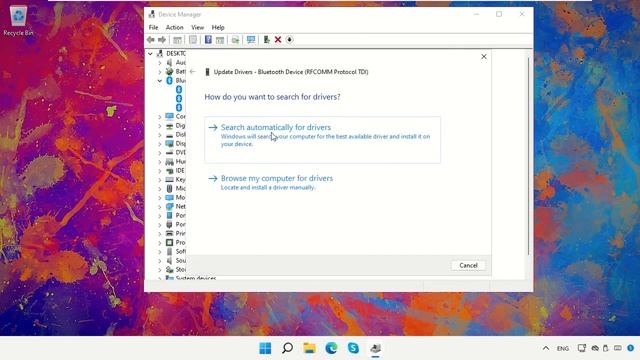The image size is (640, 360).
Task: Select the Batt... batteries category icon
Action: click(x=169, y=71)
